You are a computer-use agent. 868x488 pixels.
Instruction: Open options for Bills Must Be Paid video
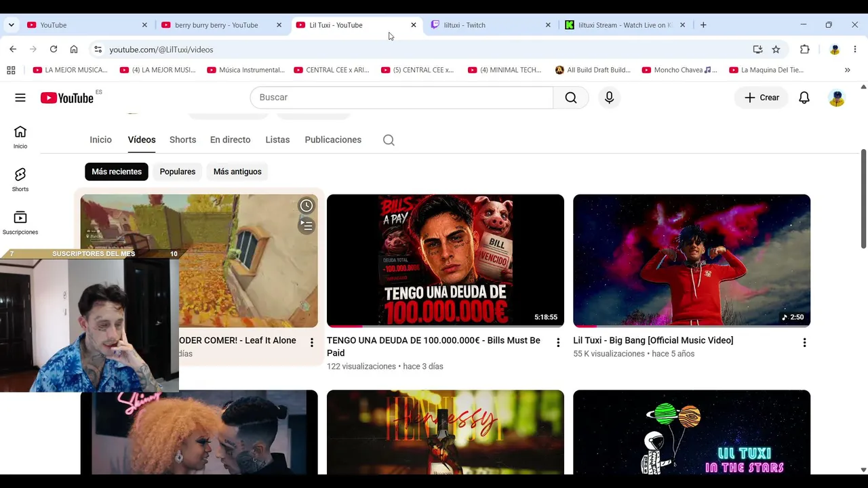coord(558,343)
